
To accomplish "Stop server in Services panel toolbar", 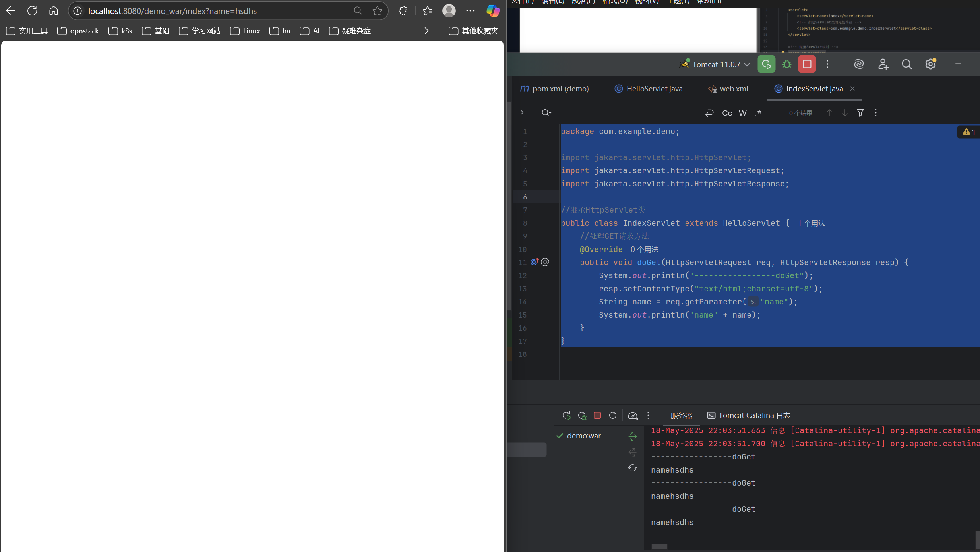I will click(597, 415).
